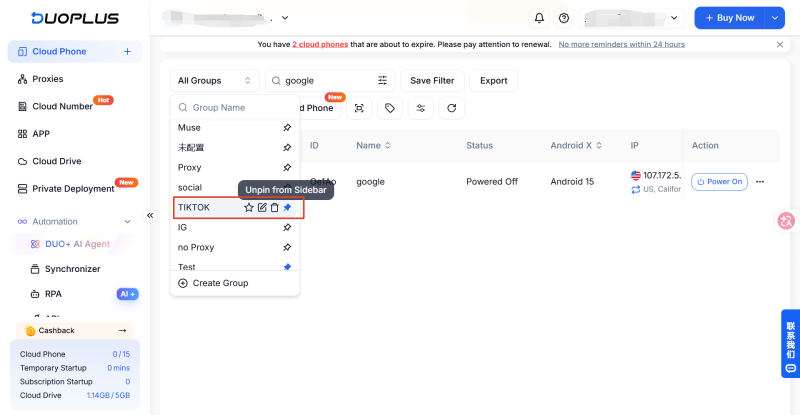Power On the google cloud phone
The image size is (800, 415).
(x=719, y=182)
